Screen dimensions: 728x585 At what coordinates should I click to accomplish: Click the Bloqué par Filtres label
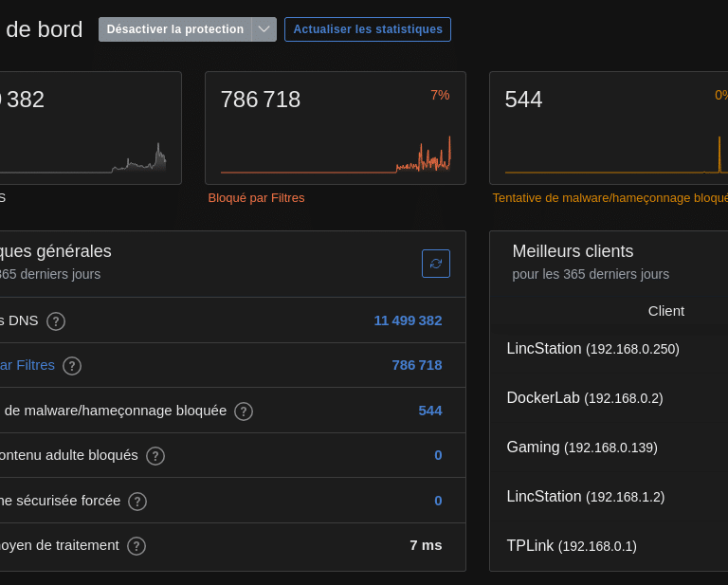[256, 198]
